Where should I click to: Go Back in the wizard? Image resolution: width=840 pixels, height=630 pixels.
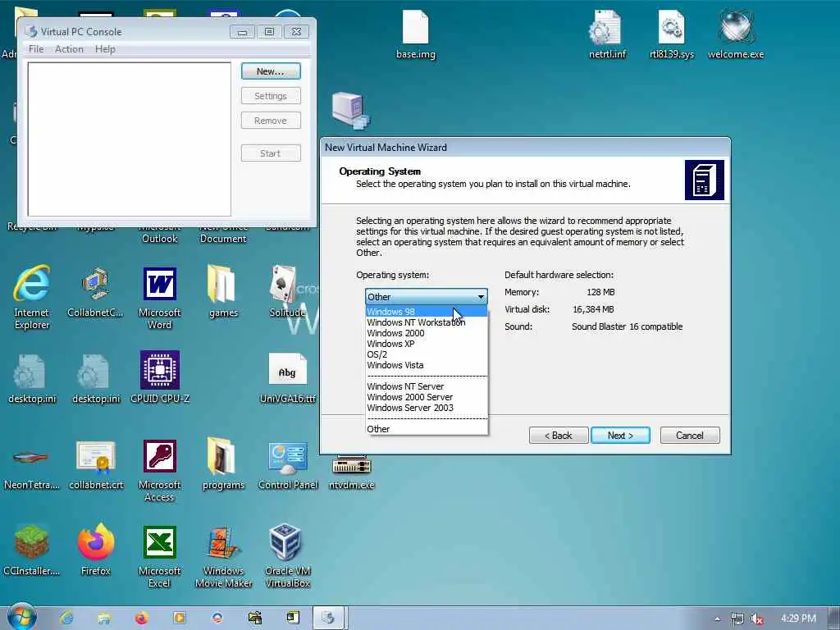[x=559, y=436]
